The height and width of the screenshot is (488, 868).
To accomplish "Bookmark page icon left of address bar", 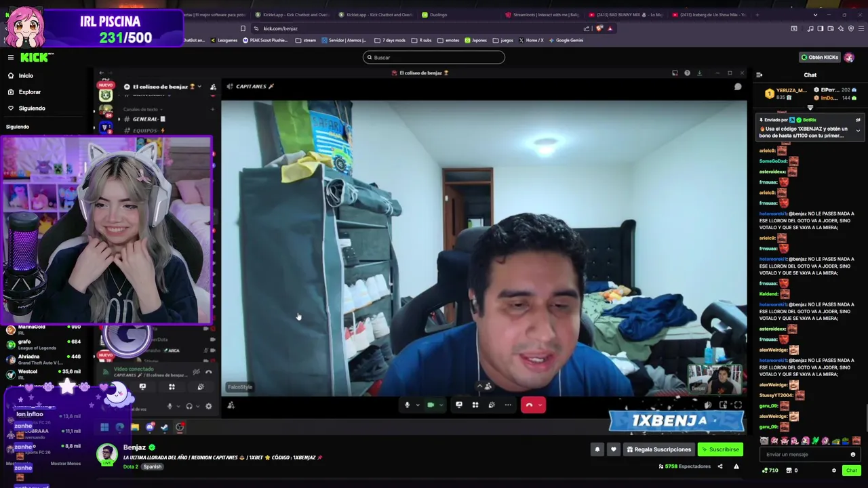I will pyautogui.click(x=243, y=28).
